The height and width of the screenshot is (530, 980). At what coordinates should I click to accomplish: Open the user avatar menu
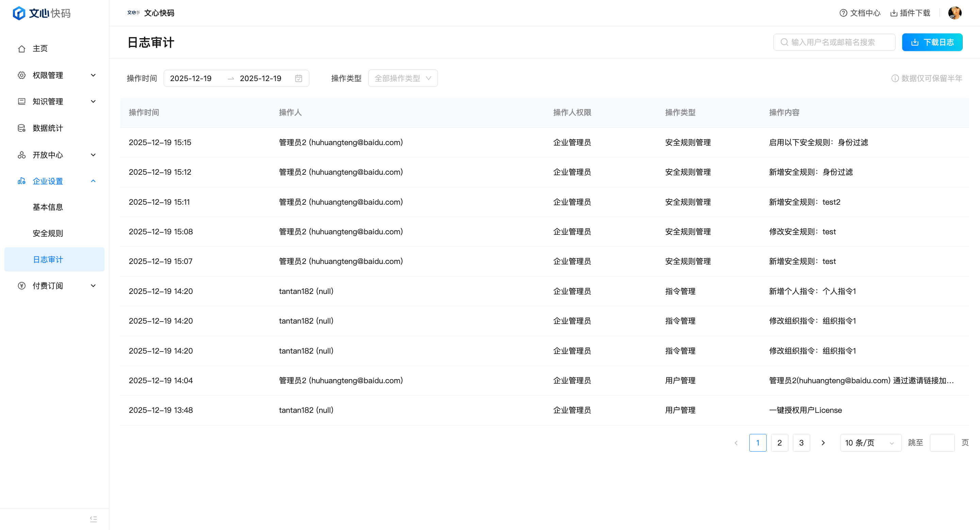[954, 13]
